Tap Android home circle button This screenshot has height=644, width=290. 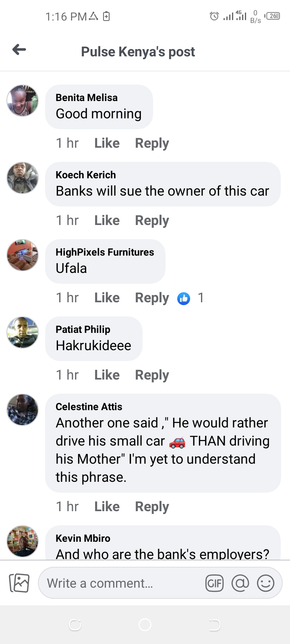click(x=145, y=625)
